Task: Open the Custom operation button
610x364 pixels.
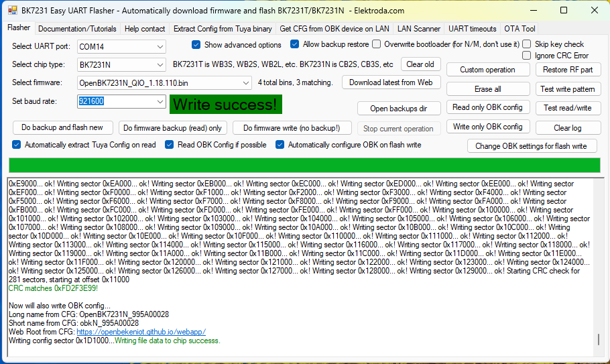Action: (487, 70)
